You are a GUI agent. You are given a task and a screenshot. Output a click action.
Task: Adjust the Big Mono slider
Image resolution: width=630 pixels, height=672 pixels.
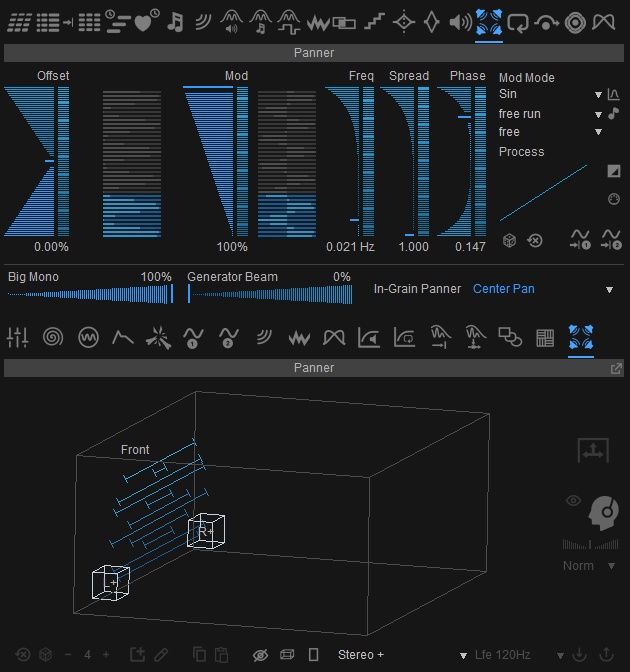90,294
